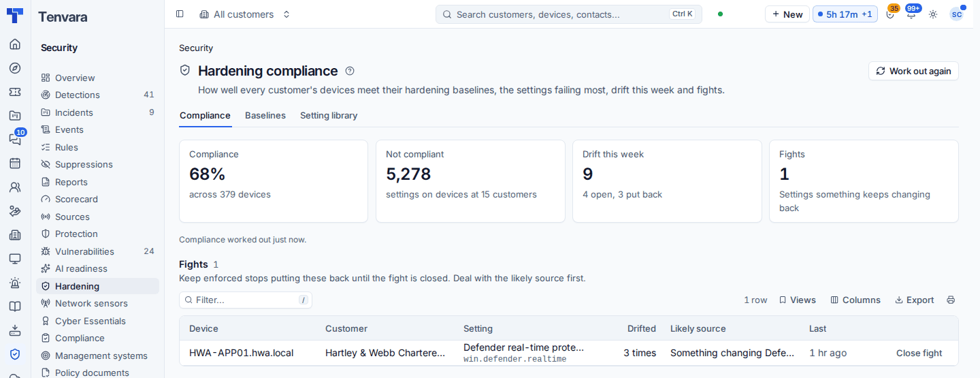
Task: Open the monitor devices rail icon
Action: pyautogui.click(x=15, y=259)
